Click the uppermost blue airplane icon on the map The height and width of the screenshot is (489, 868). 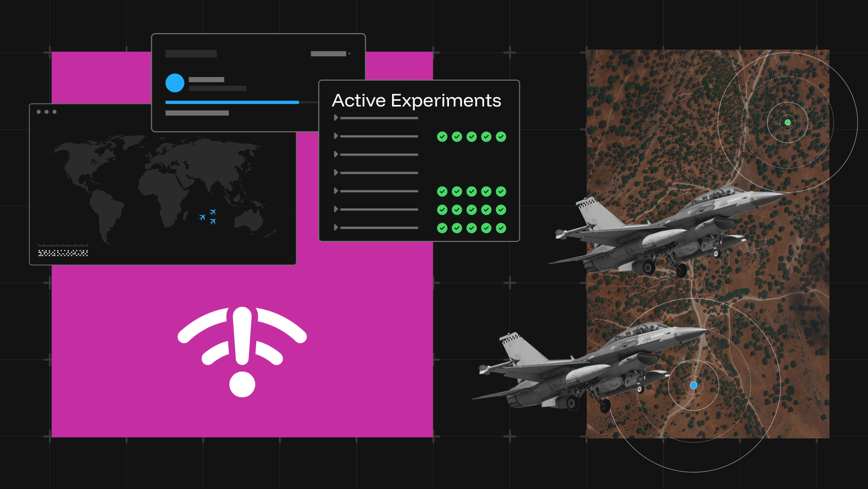pos(213,212)
